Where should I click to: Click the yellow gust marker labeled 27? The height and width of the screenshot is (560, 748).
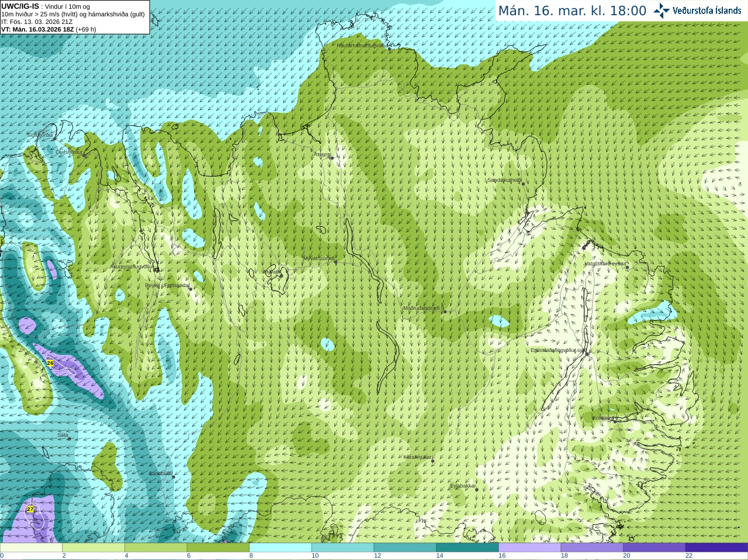[x=30, y=510]
